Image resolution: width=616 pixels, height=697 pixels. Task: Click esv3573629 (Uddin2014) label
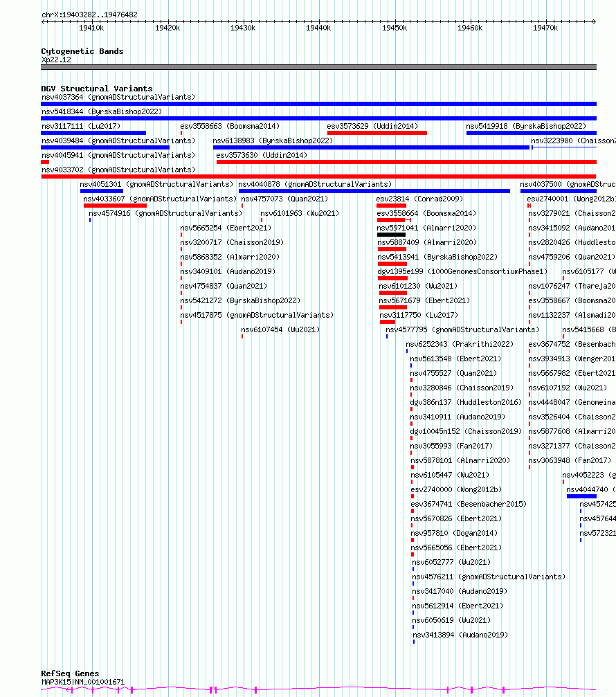372,126
